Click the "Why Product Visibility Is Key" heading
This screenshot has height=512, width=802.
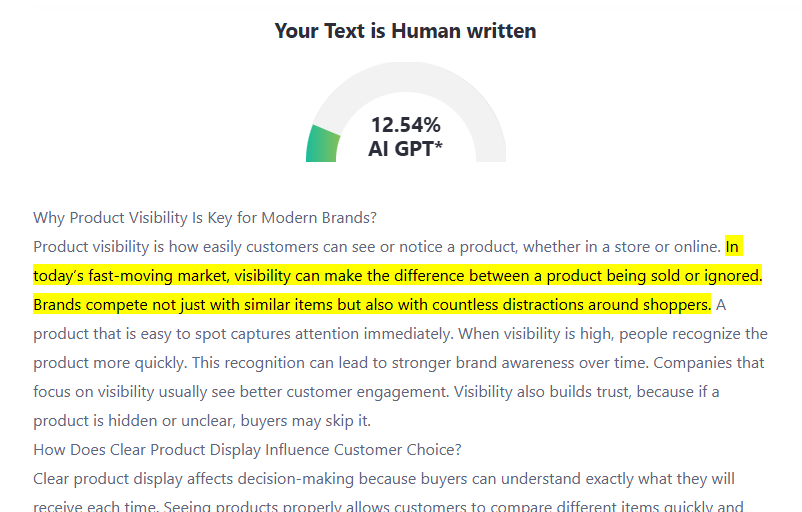pyautogui.click(x=204, y=218)
